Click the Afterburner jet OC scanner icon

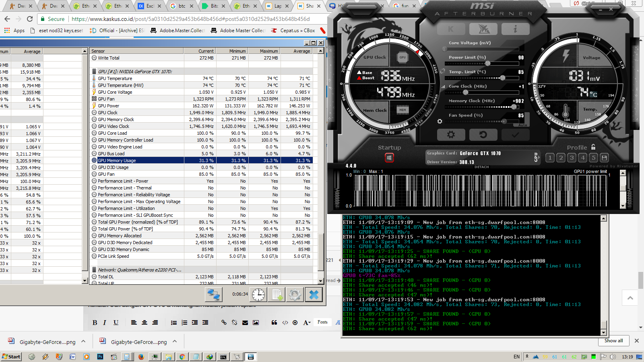tap(483, 29)
